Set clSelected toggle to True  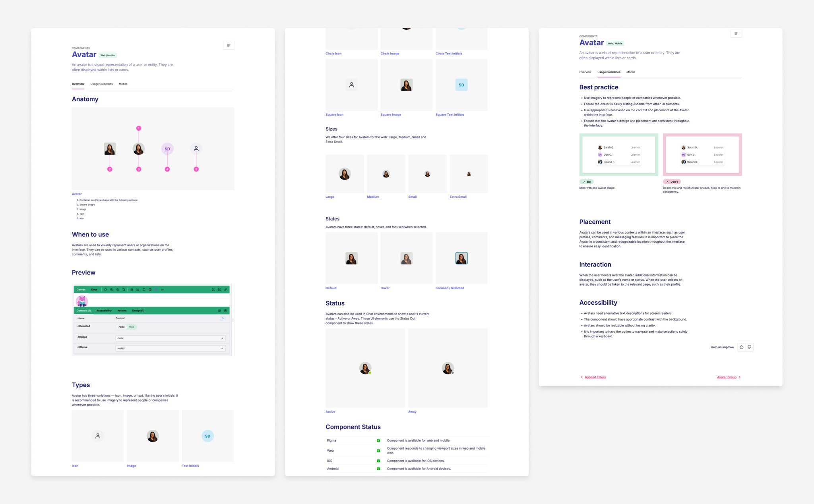131,327
